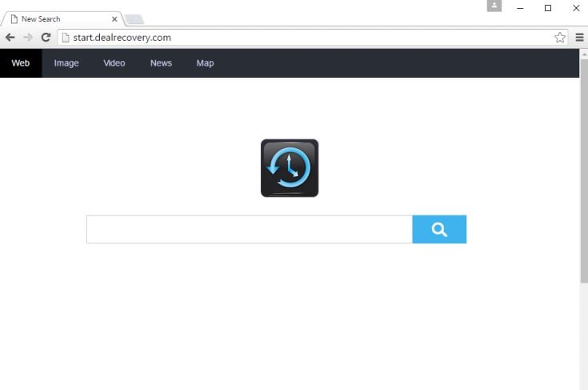Click the browser forward arrow
This screenshot has width=588, height=390.
(28, 37)
